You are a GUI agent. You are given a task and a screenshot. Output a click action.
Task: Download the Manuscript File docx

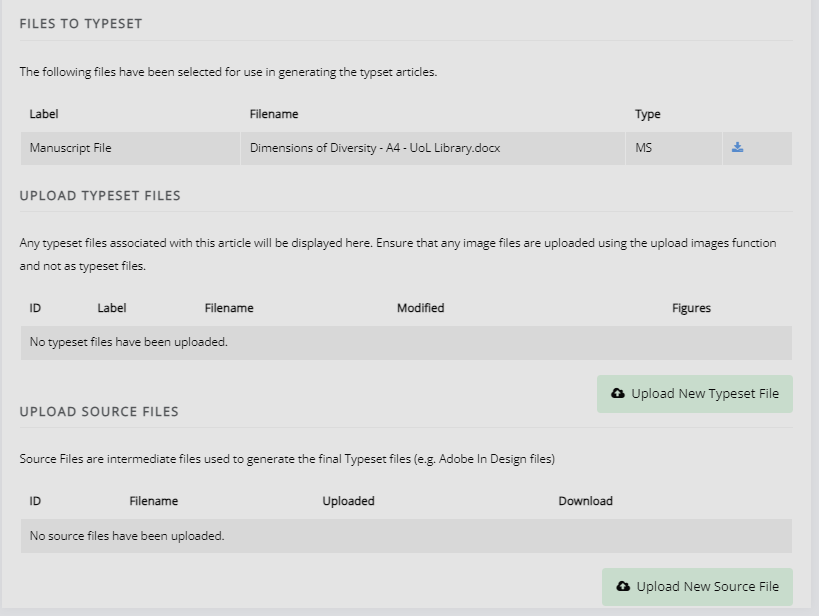point(737,148)
